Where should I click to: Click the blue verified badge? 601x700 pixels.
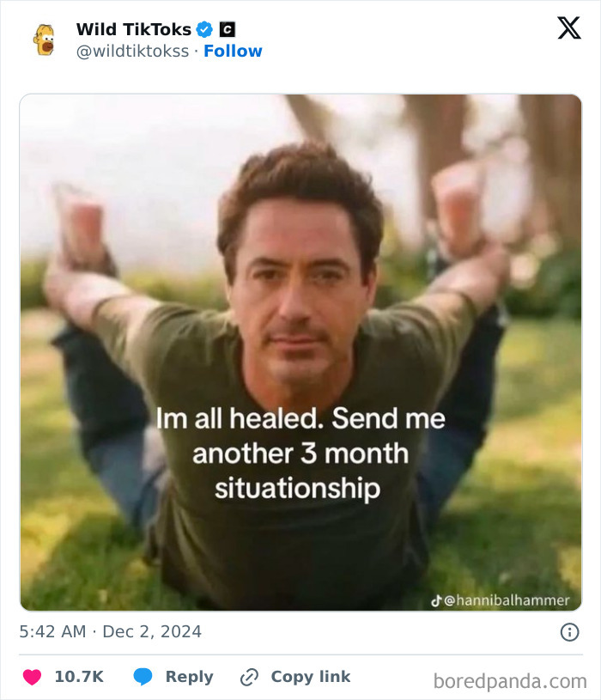(204, 29)
